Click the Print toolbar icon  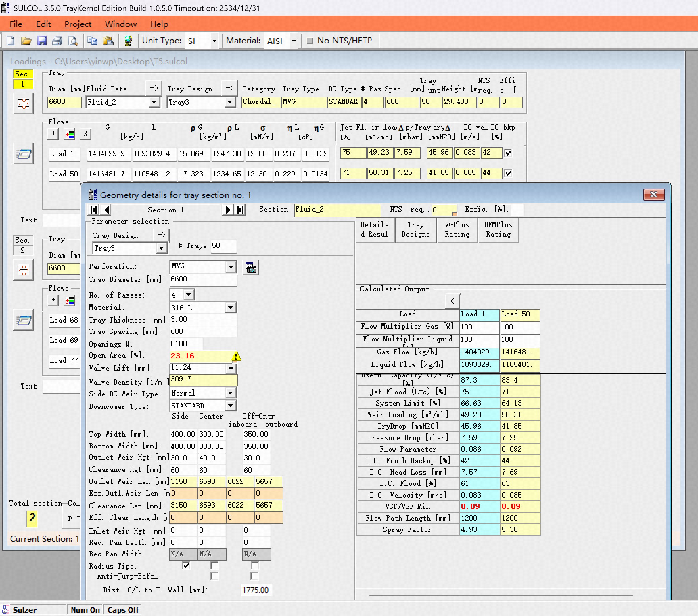point(57,41)
